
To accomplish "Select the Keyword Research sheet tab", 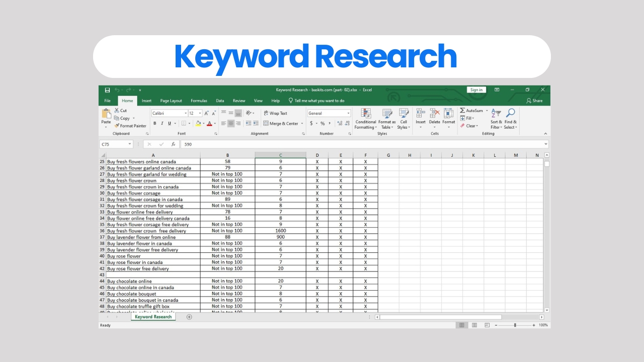I will point(153,317).
